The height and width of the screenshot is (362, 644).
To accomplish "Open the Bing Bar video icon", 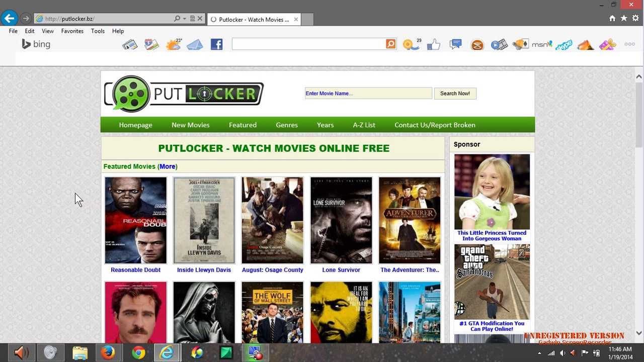I will click(499, 45).
